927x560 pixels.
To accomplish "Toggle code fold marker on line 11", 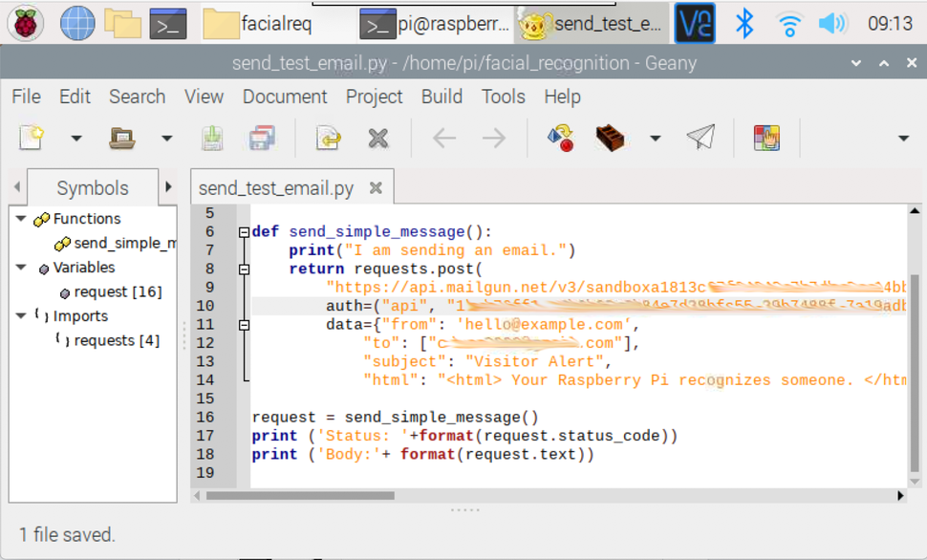I will point(244,325).
